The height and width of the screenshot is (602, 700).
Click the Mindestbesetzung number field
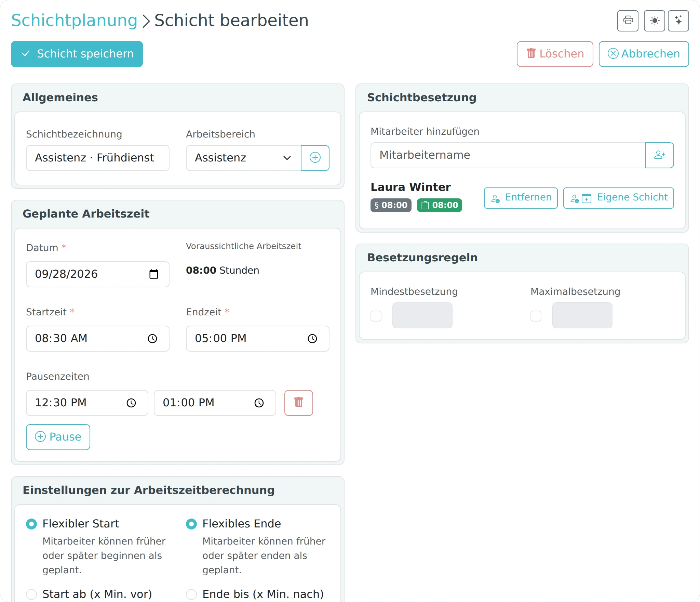point(422,315)
